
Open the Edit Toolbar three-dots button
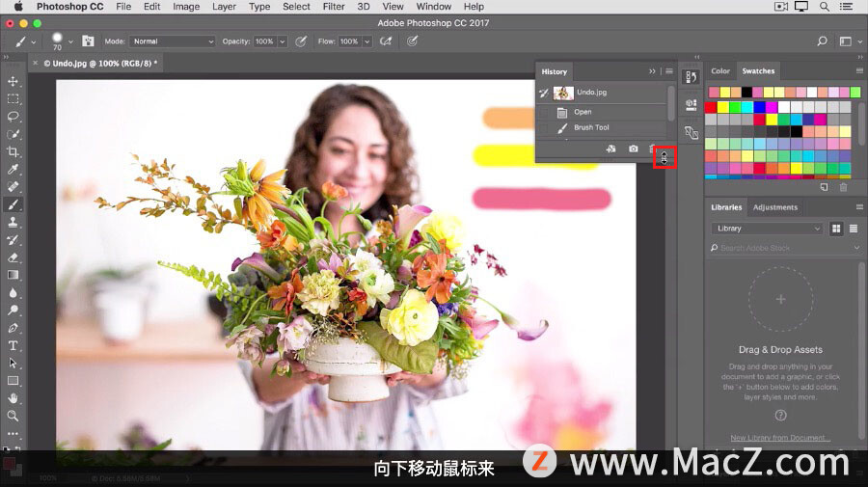pyautogui.click(x=13, y=433)
